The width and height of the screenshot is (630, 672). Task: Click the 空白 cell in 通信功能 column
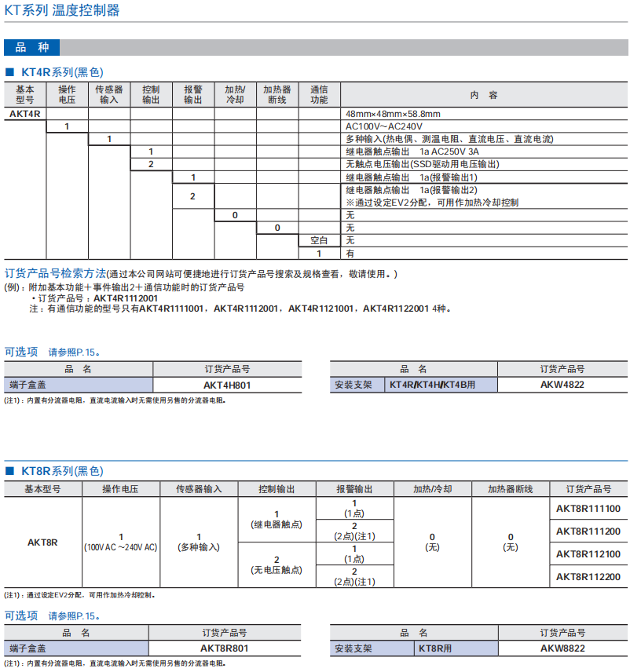click(x=319, y=240)
